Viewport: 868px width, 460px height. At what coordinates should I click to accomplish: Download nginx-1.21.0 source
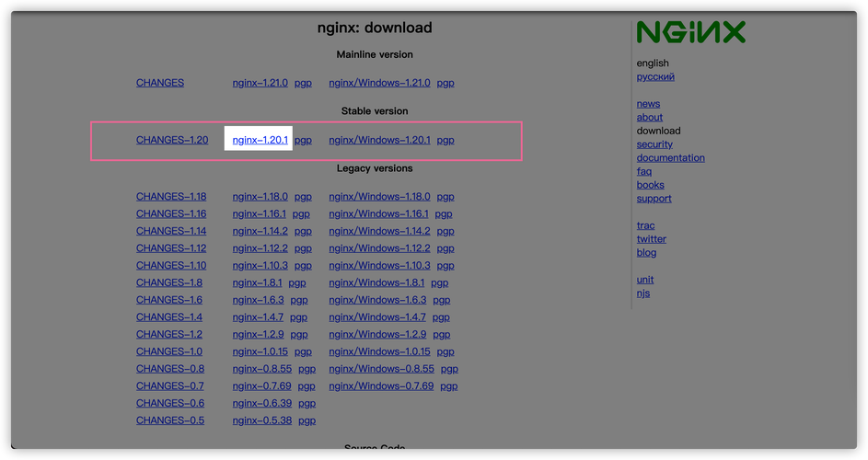click(x=260, y=83)
